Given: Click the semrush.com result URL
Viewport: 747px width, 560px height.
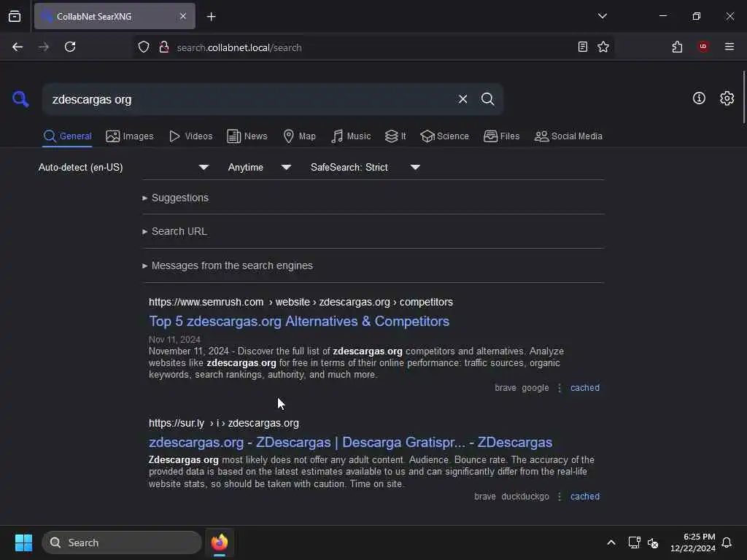Looking at the screenshot, I should point(301,303).
